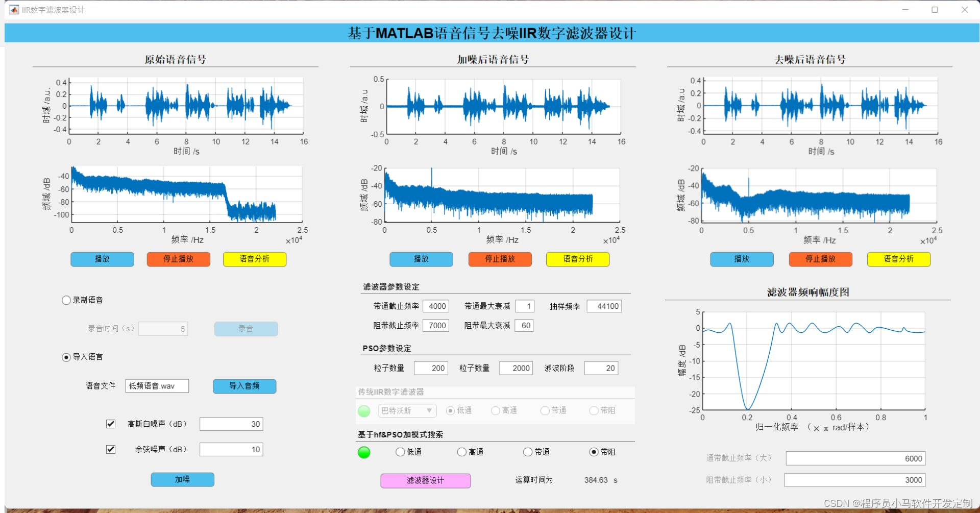Click the green status indicator lamp
Image resolution: width=980 pixels, height=513 pixels.
(x=364, y=452)
